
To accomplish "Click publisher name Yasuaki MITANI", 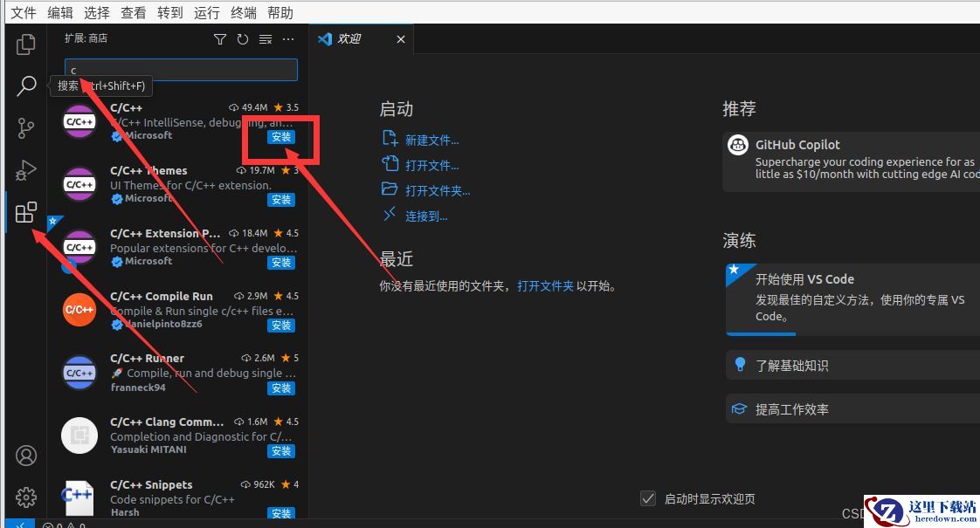I will (x=148, y=449).
